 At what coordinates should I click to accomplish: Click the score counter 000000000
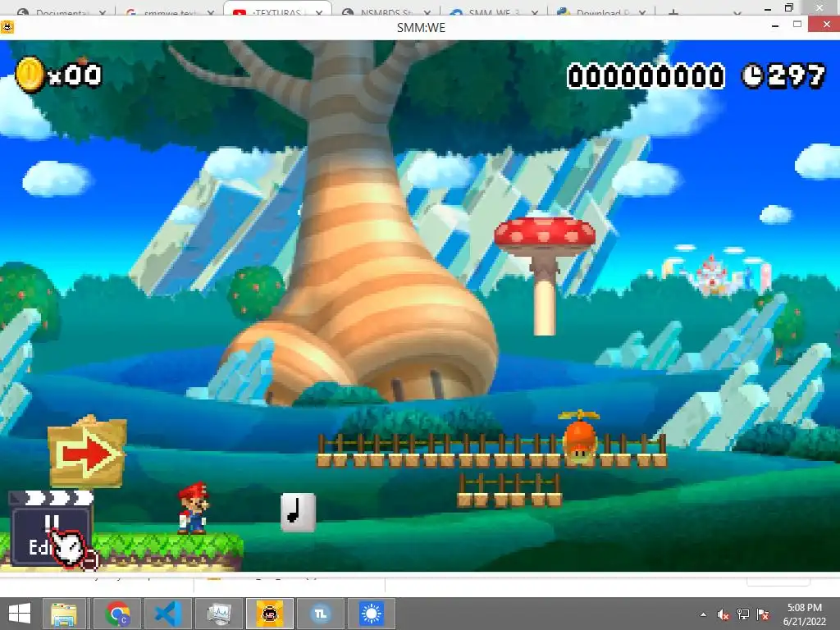click(x=646, y=75)
